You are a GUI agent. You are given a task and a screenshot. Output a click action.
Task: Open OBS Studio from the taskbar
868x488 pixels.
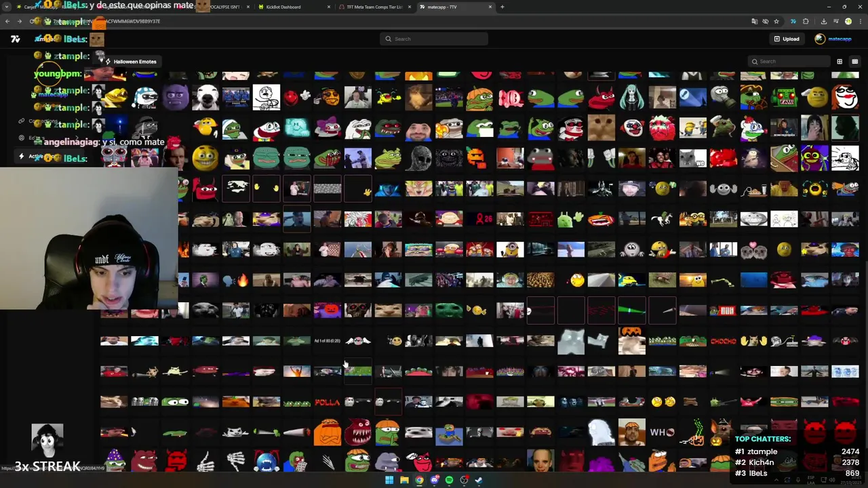[464, 480]
